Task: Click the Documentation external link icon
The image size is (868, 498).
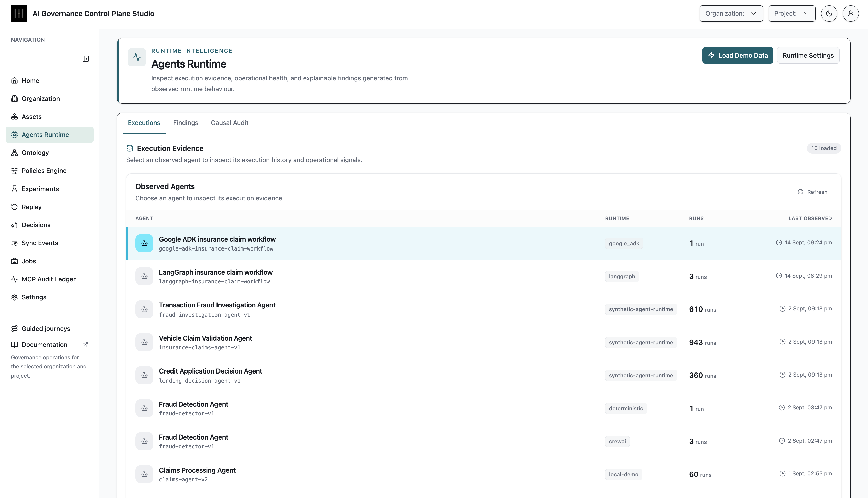Action: [x=85, y=345]
